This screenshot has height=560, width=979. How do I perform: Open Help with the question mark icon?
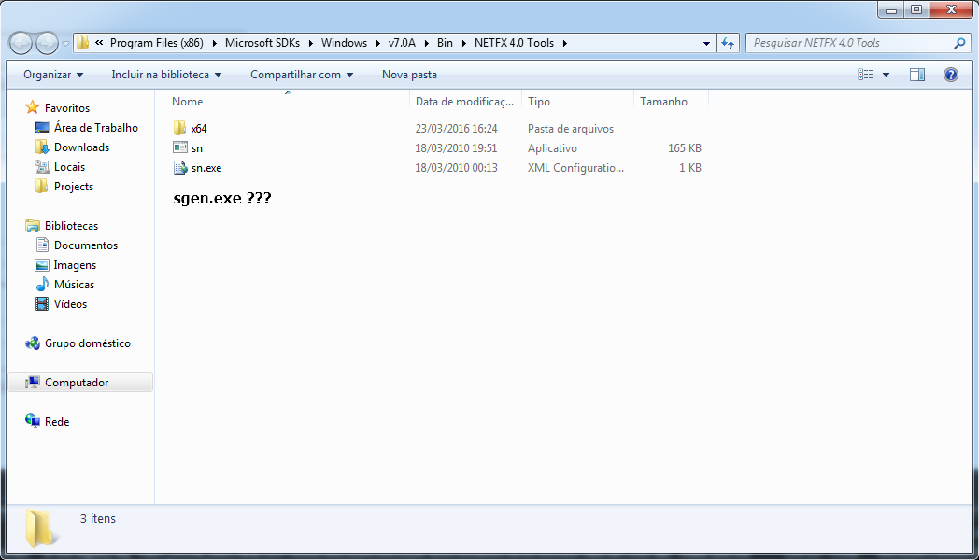coord(950,75)
